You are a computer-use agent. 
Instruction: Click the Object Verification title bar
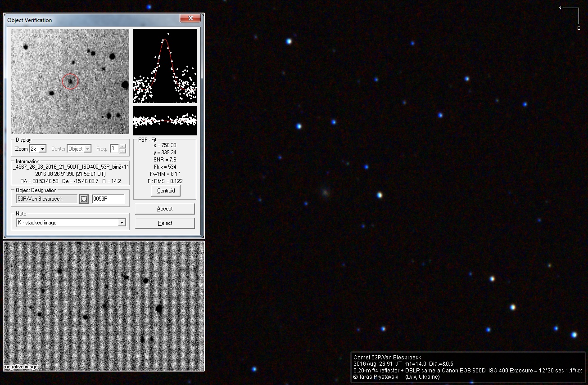click(x=90, y=20)
